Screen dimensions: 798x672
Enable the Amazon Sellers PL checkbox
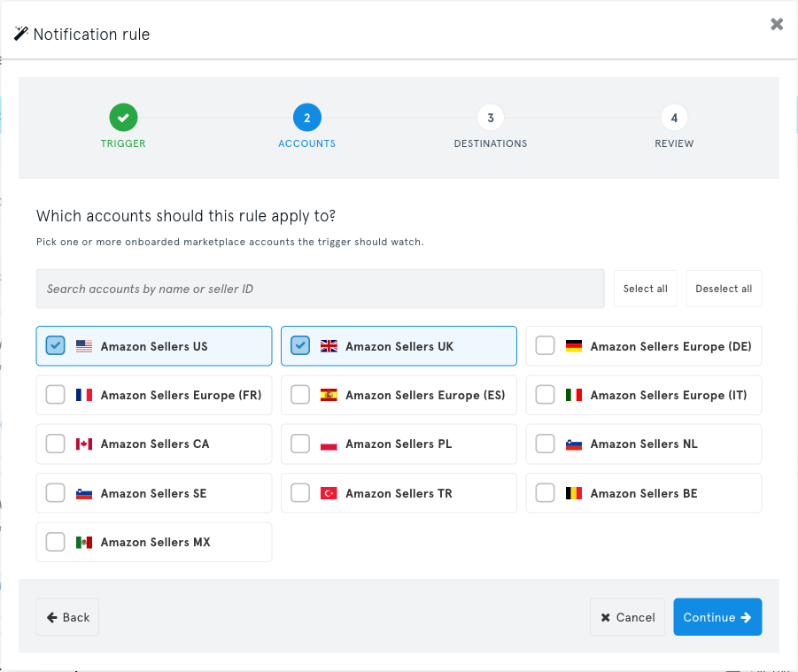(x=300, y=444)
